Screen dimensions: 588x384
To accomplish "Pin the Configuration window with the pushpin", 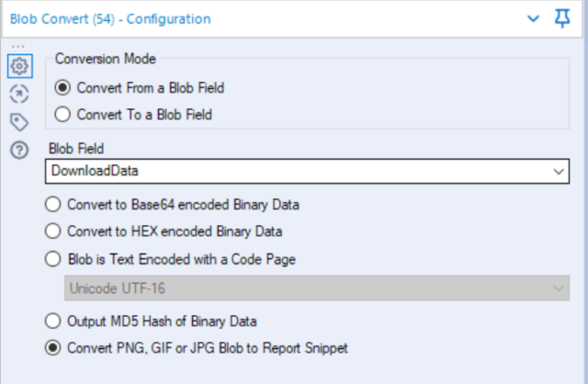I will point(562,18).
